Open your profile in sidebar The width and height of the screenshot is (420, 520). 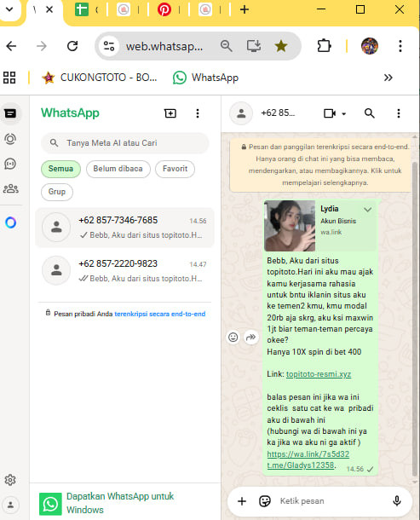click(10, 505)
